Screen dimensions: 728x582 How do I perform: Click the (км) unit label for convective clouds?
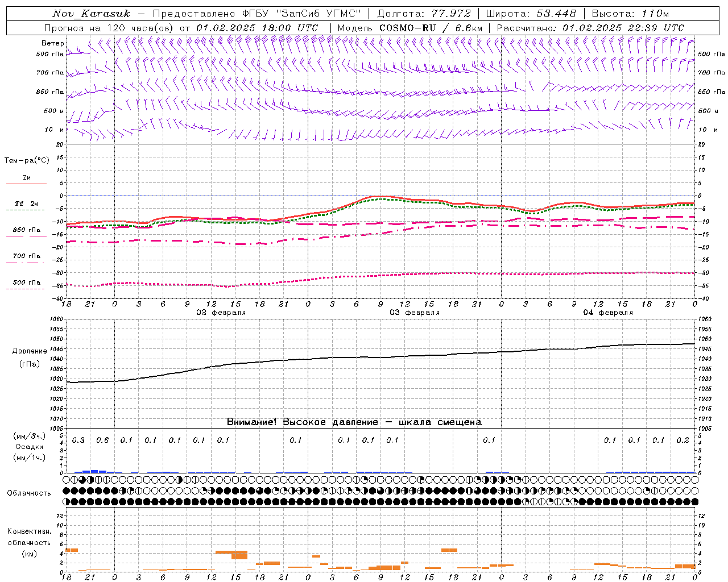[29, 554]
